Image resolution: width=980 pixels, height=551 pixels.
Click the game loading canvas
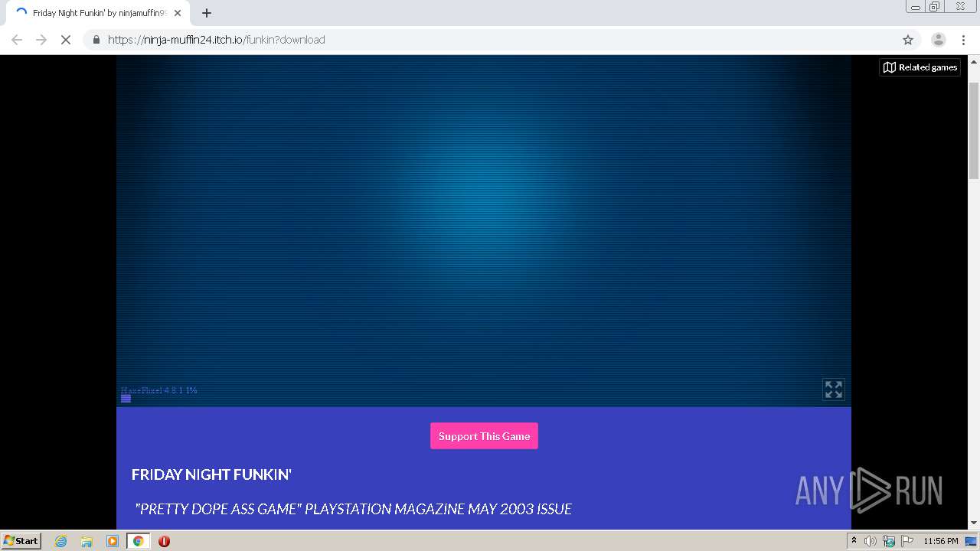(x=484, y=231)
